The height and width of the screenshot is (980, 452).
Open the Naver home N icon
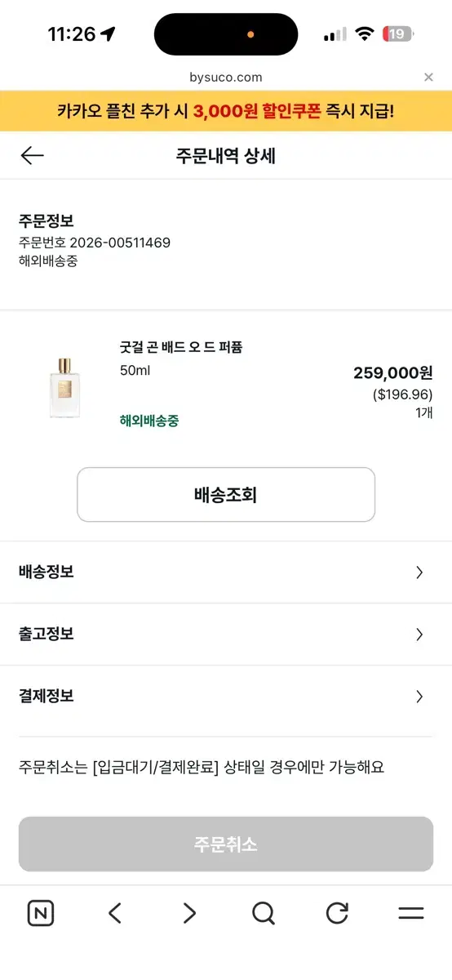point(41,913)
